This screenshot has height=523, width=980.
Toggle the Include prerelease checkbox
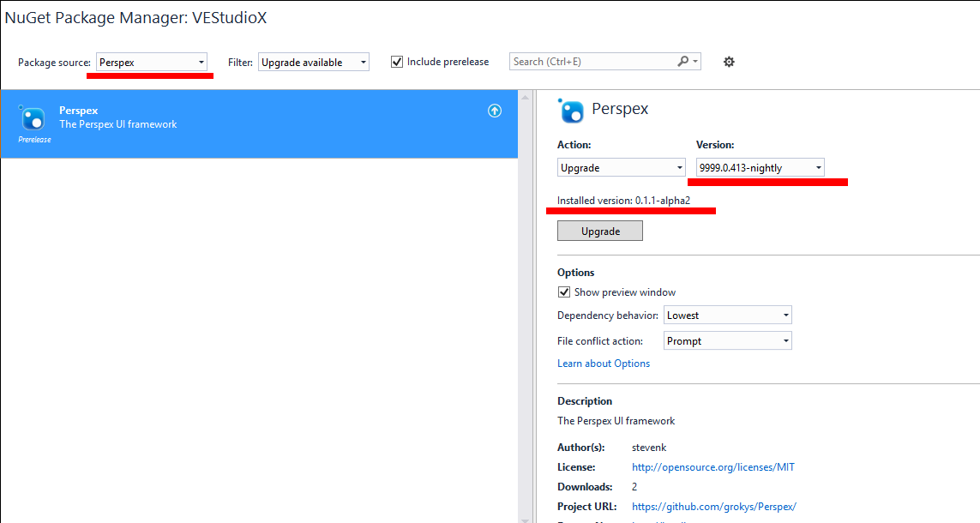397,62
